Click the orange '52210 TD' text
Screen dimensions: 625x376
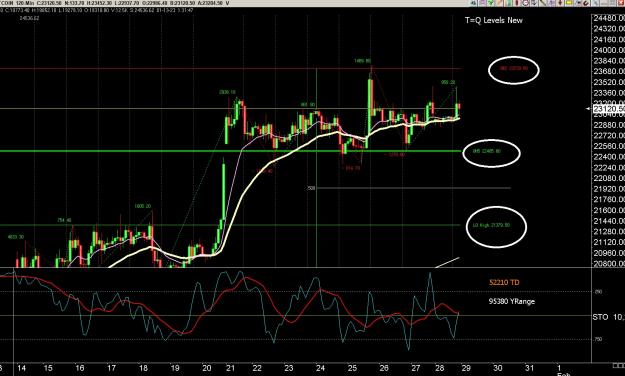pyautogui.click(x=504, y=282)
